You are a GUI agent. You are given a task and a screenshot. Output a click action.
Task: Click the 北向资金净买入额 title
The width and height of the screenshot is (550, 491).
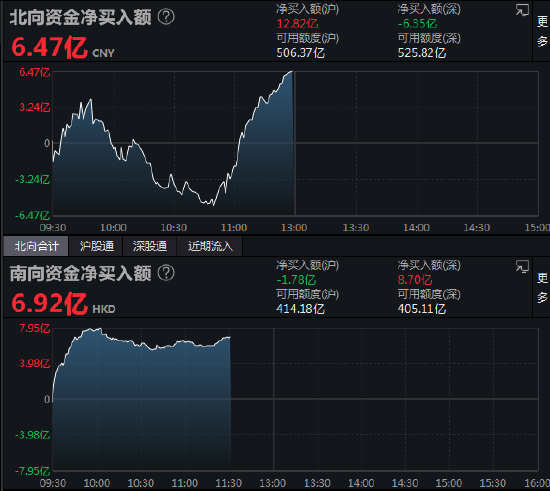[80, 17]
